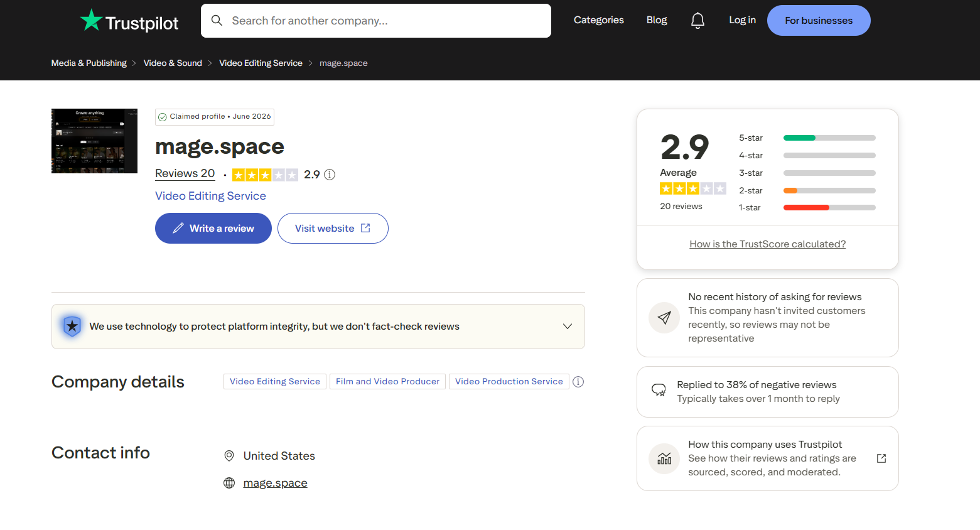This screenshot has height=530, width=980.
Task: Open external link for company Trustpilot usage
Action: tap(881, 458)
